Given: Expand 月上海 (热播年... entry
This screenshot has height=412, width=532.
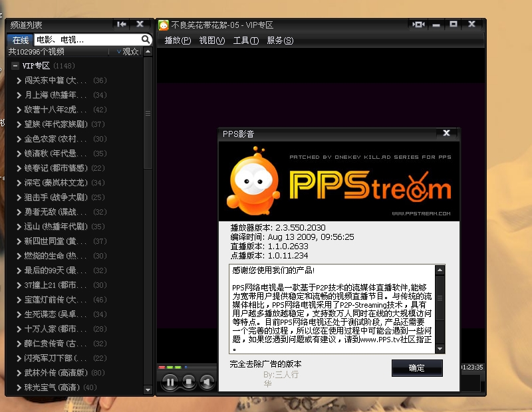Looking at the screenshot, I should click(19, 95).
